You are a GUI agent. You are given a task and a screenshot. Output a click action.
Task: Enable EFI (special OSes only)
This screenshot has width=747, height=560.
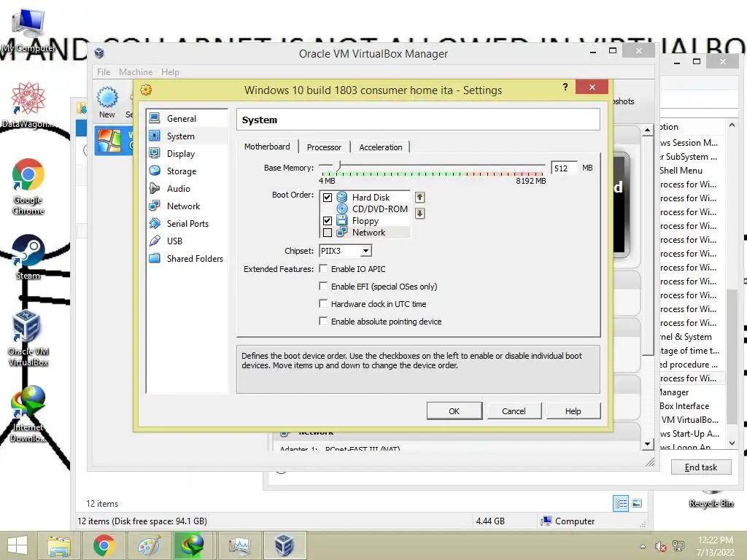[323, 286]
